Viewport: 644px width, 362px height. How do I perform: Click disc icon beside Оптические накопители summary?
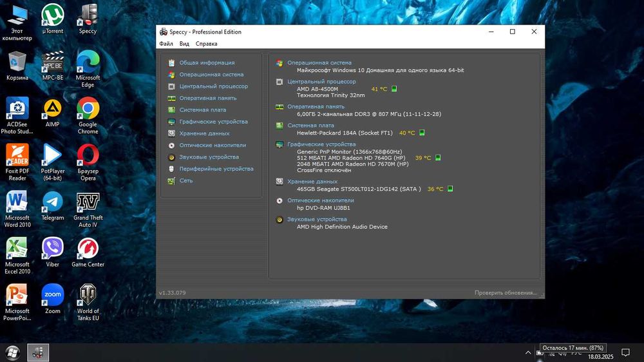pyautogui.click(x=279, y=201)
